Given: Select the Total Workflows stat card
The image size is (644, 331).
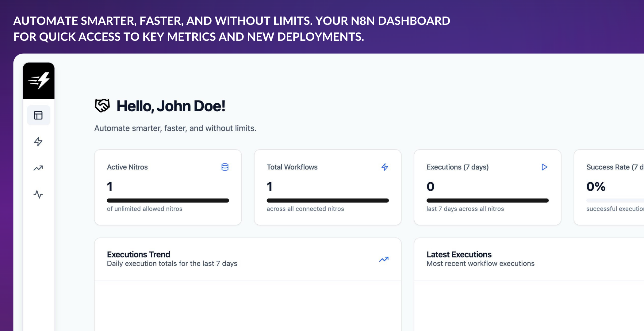Looking at the screenshot, I should pos(328,187).
